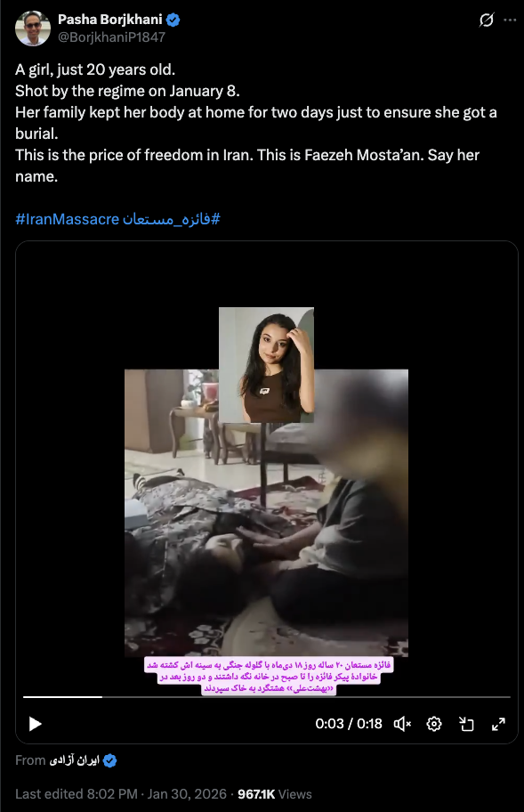Open Pasha Borjkhani's profile avatar

[x=33, y=28]
